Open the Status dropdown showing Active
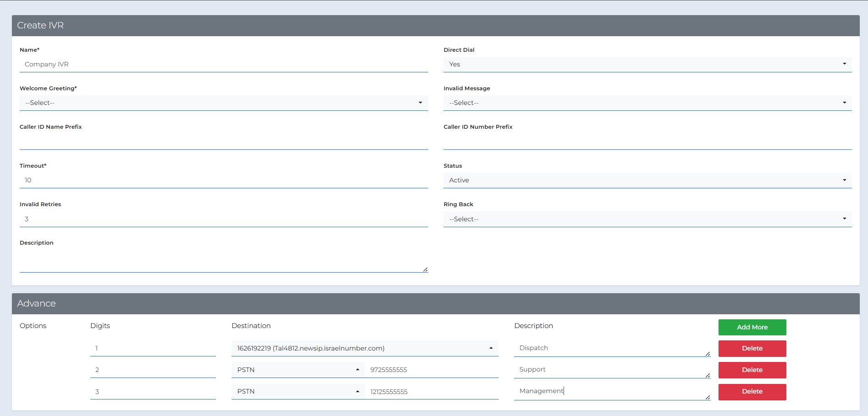Viewport: 868px width, 416px height. pos(647,180)
